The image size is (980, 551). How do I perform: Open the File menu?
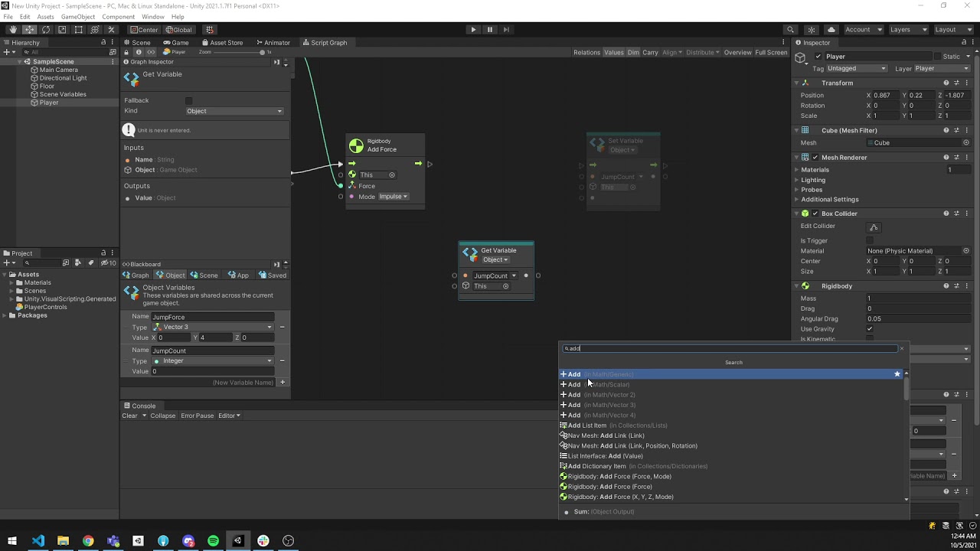pos(8,17)
